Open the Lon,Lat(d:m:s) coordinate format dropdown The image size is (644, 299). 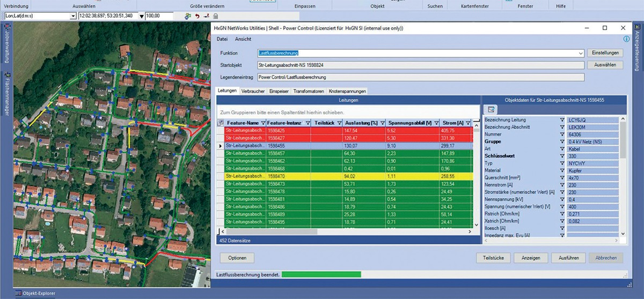[x=73, y=16]
